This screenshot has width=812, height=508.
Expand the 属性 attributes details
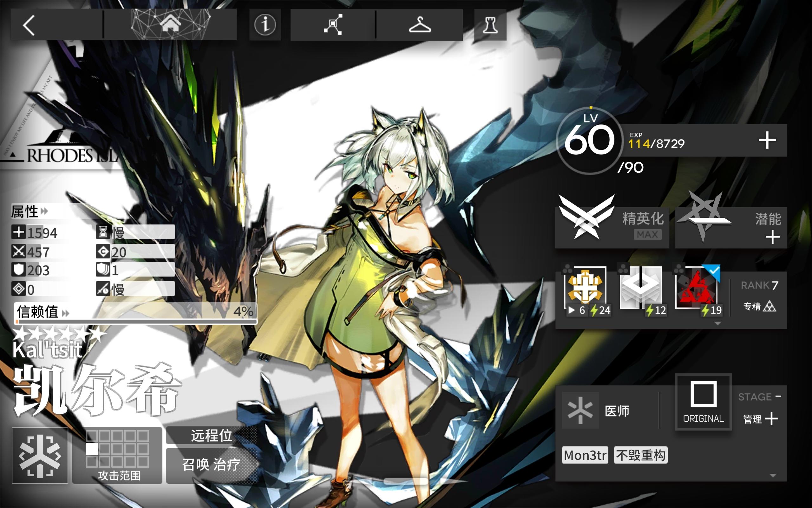coord(29,211)
